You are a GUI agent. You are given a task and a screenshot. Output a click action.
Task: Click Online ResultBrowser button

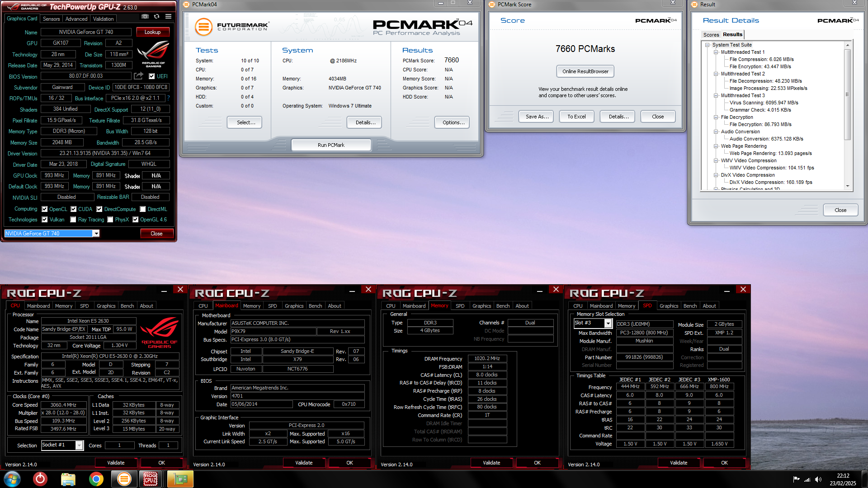coord(585,71)
